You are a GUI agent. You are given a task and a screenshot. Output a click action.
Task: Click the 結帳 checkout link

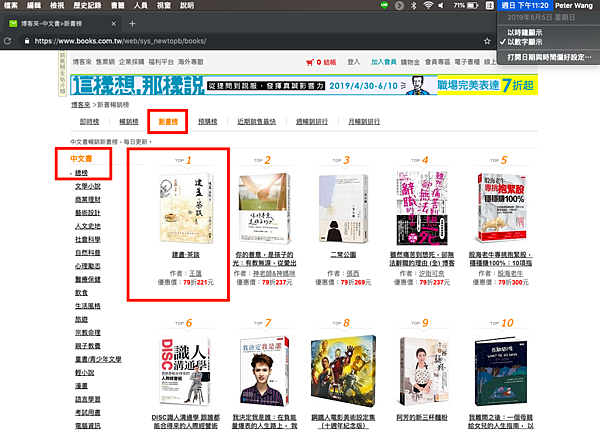(330, 62)
